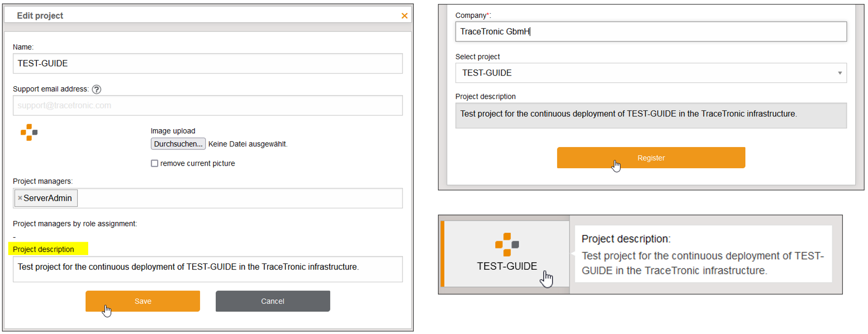
Task: Click the Durchsuchen file browse button
Action: tap(178, 144)
